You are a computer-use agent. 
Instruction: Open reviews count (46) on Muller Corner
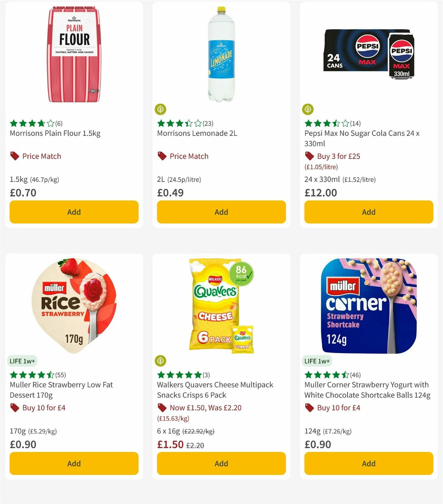(x=355, y=374)
